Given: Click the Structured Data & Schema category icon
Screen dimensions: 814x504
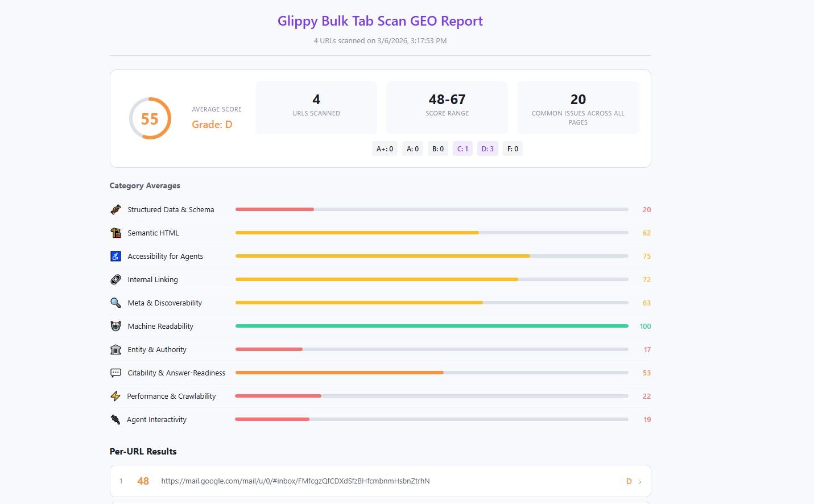Looking at the screenshot, I should point(115,209).
